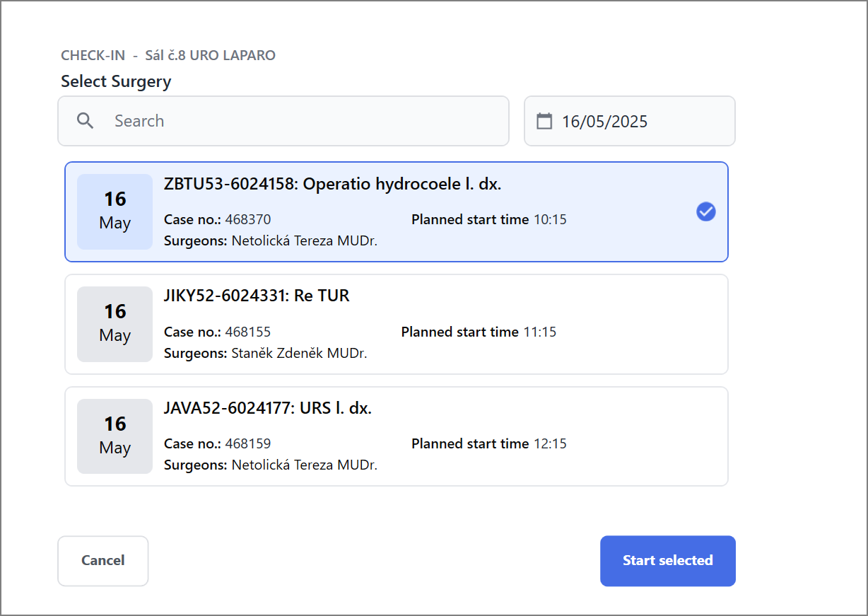Click the CHECK-IN Sál č.8 URO LAPARO header

(168, 55)
